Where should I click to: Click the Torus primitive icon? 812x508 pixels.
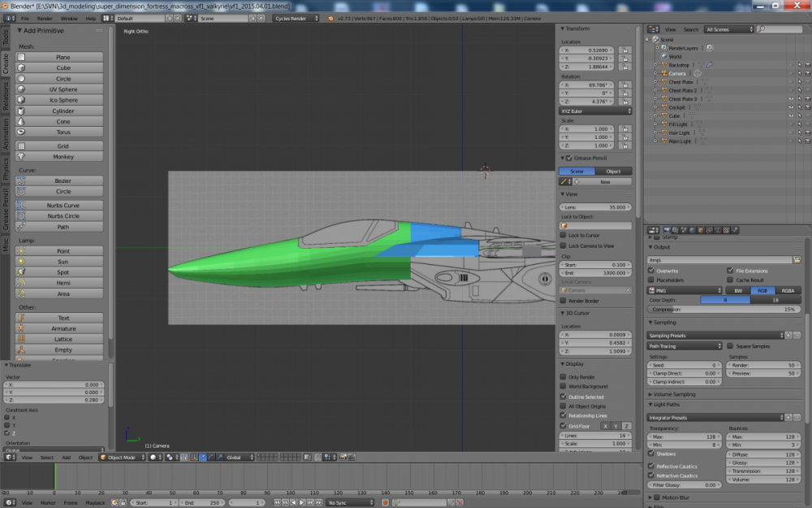[x=21, y=132]
